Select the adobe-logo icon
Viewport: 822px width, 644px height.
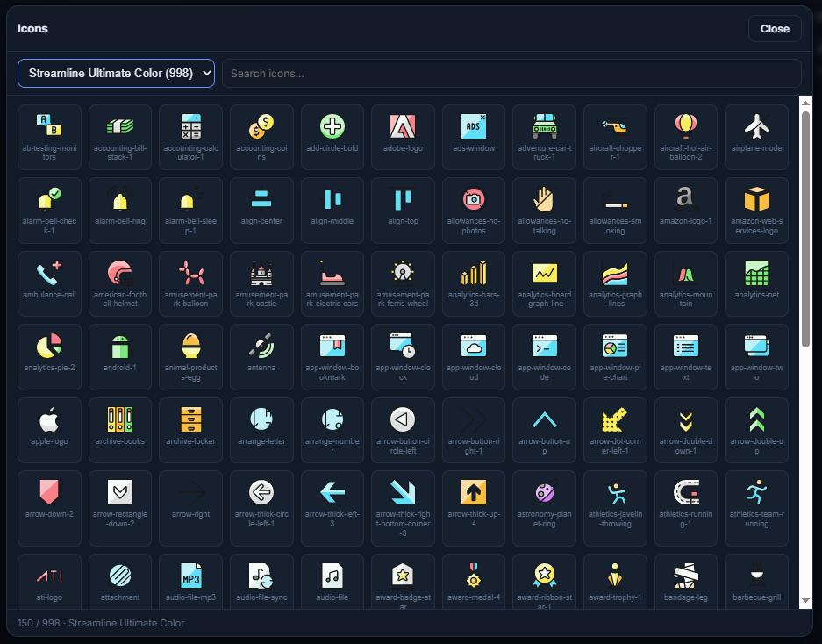pyautogui.click(x=404, y=138)
